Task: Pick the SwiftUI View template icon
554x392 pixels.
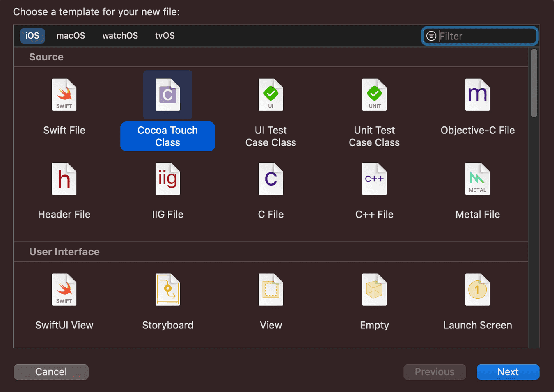Action: (x=64, y=290)
